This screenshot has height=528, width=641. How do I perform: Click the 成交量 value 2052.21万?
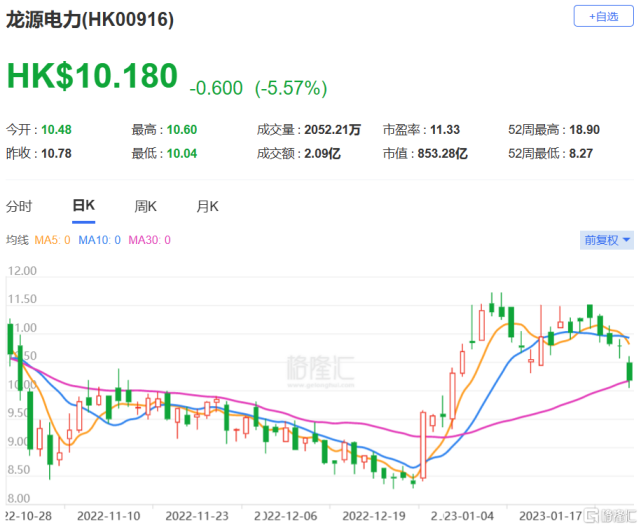click(333, 130)
